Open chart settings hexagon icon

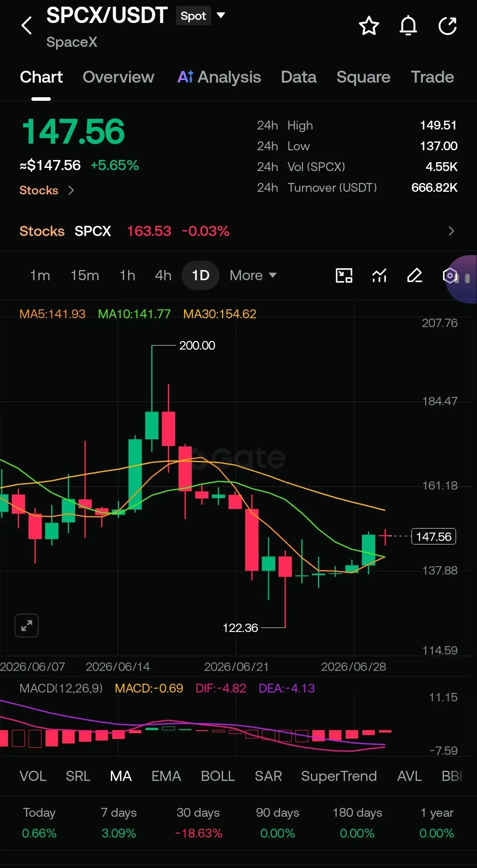click(450, 275)
